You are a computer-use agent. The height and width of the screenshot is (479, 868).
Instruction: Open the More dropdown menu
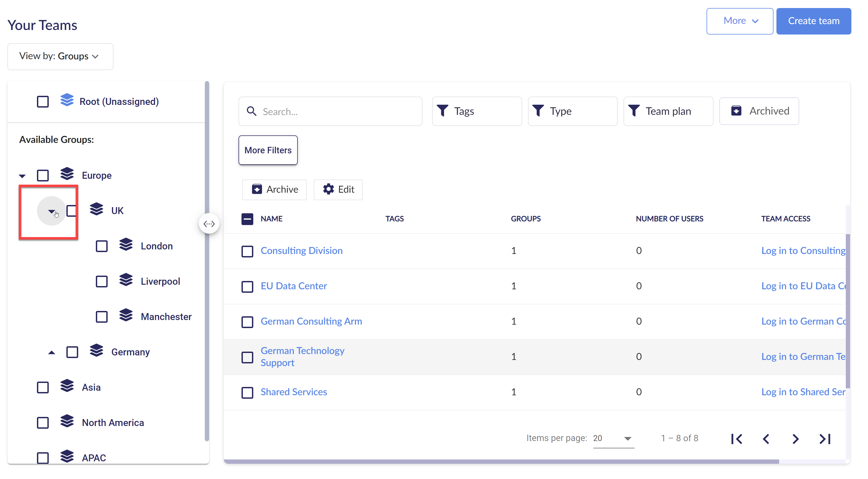tap(739, 21)
